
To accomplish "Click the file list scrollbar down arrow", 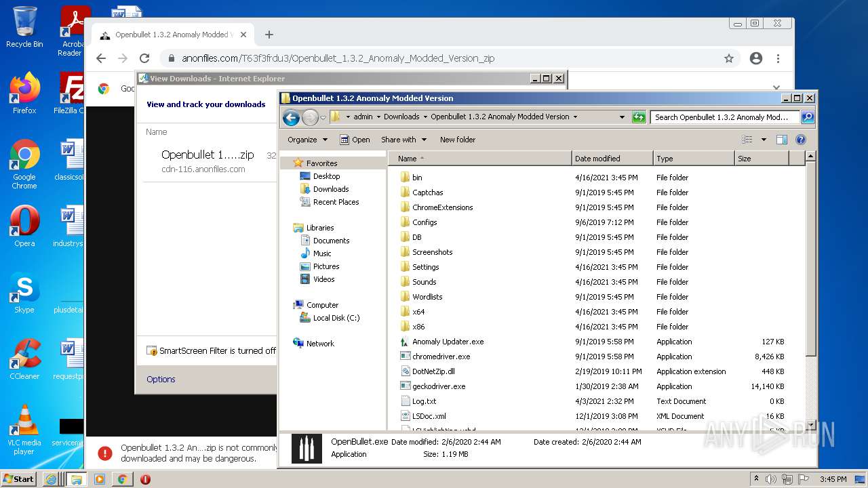I will (x=810, y=426).
